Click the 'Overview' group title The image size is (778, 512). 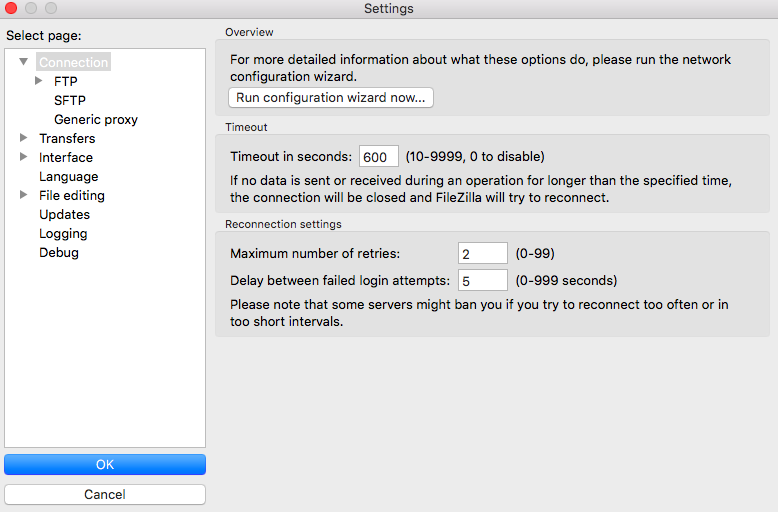(249, 32)
